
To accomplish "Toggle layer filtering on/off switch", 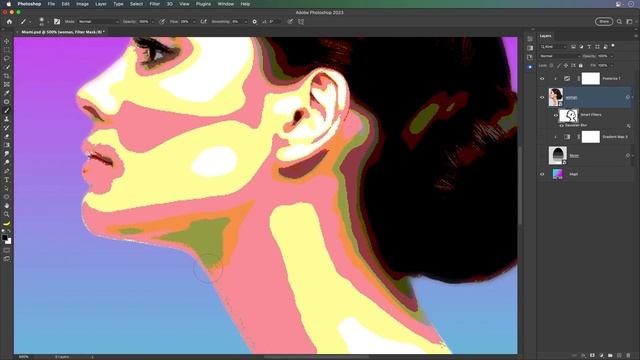I will pos(613,46).
